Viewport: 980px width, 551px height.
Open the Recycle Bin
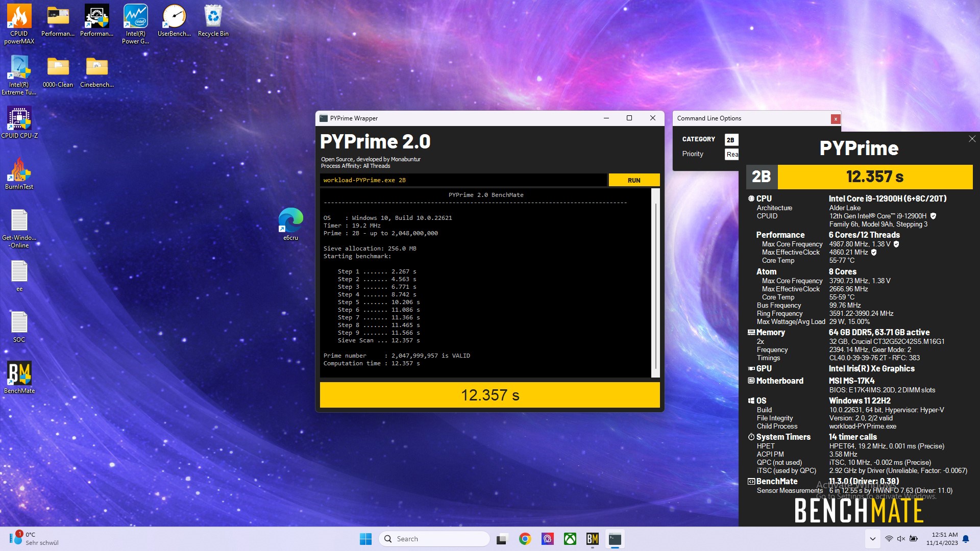pyautogui.click(x=213, y=20)
